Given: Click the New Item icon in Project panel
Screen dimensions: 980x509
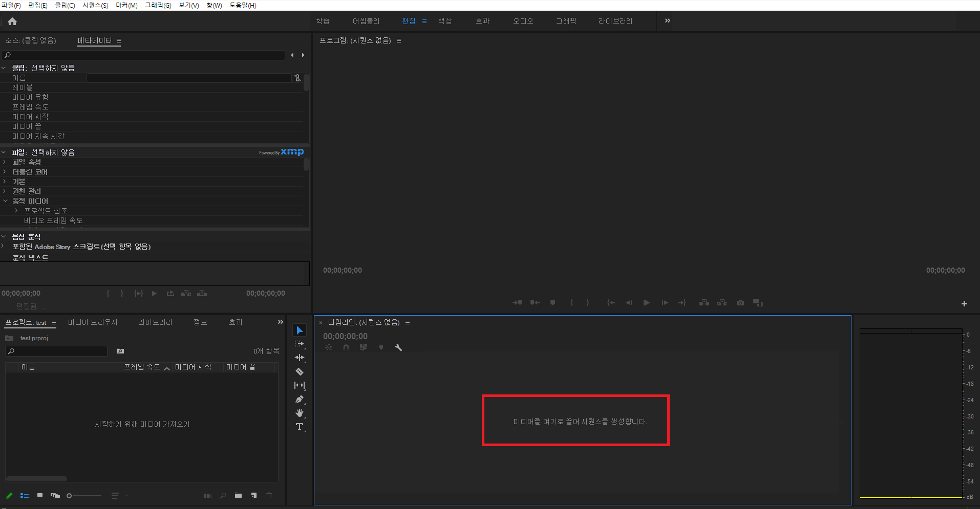Looking at the screenshot, I should (x=254, y=495).
